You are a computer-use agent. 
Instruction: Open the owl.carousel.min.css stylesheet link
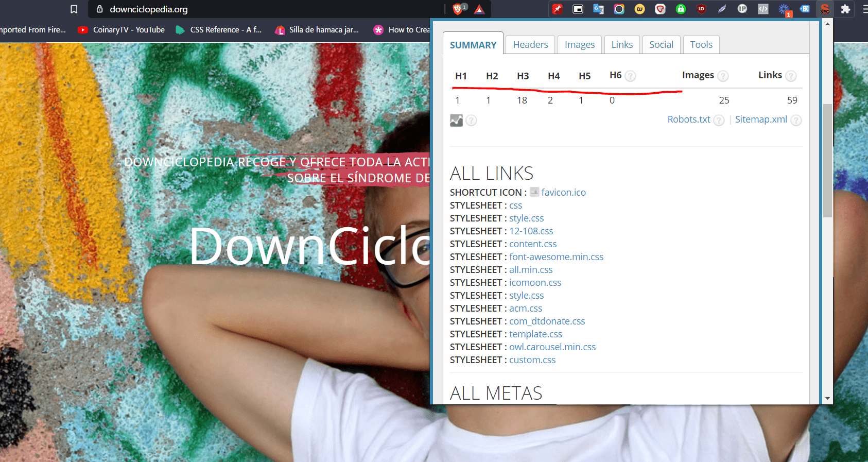click(x=552, y=347)
